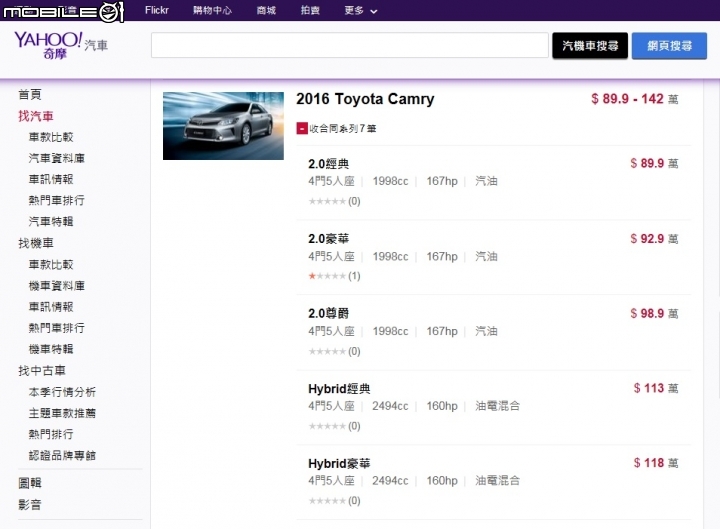
Task: Open 機車特輯 in sidebar
Action: 51,349
